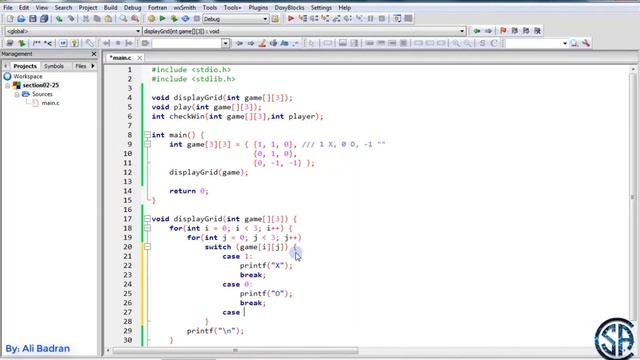
Task: Select the Projects tab
Action: point(25,66)
